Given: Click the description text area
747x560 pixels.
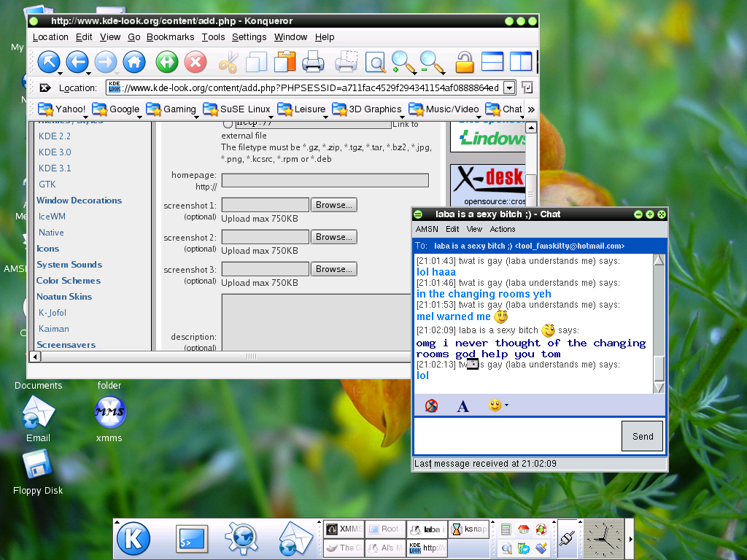Looking at the screenshot, I should pos(316,322).
